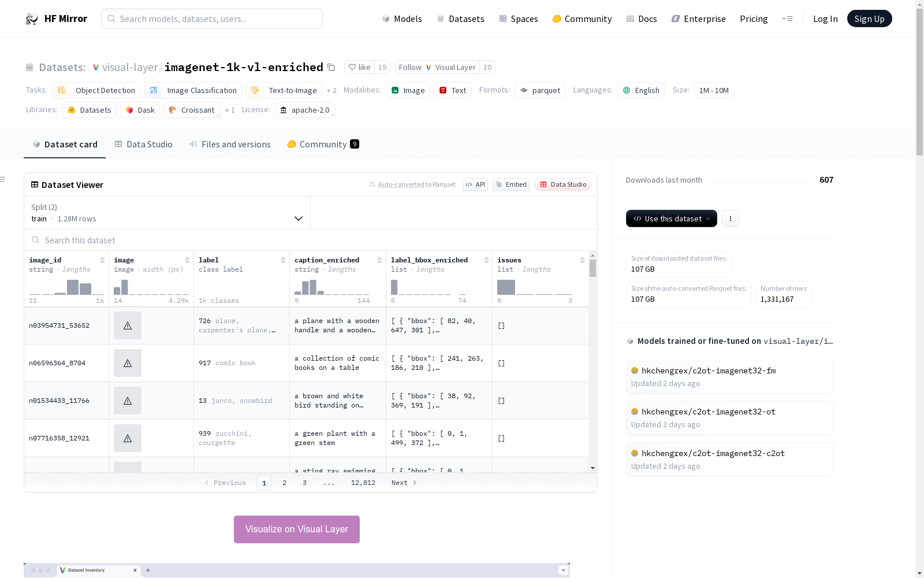Open Docs in the top navigation
The image size is (924, 578).
coord(641,19)
